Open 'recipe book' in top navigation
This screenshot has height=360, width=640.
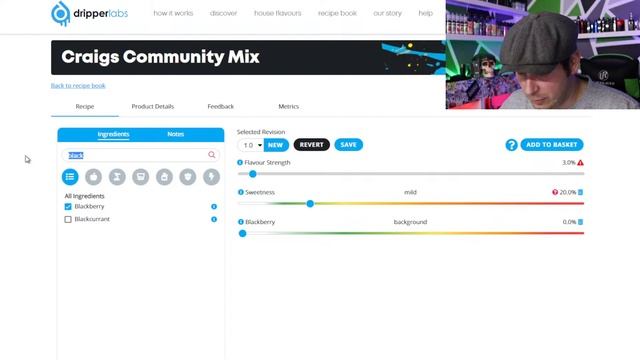click(337, 13)
